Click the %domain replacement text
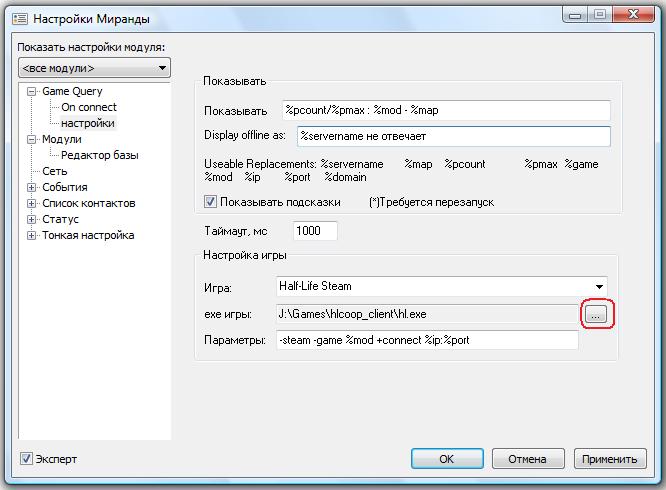666x490 pixels. tap(345, 177)
